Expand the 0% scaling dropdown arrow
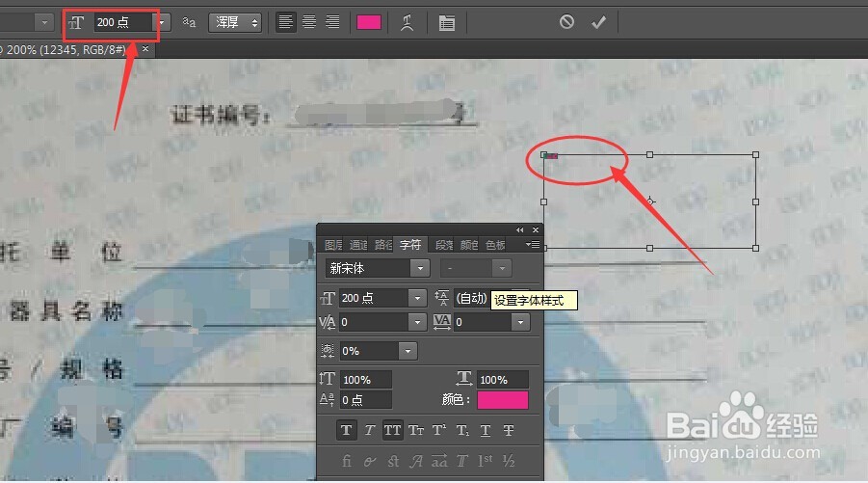This screenshot has width=868, height=483. 408,351
